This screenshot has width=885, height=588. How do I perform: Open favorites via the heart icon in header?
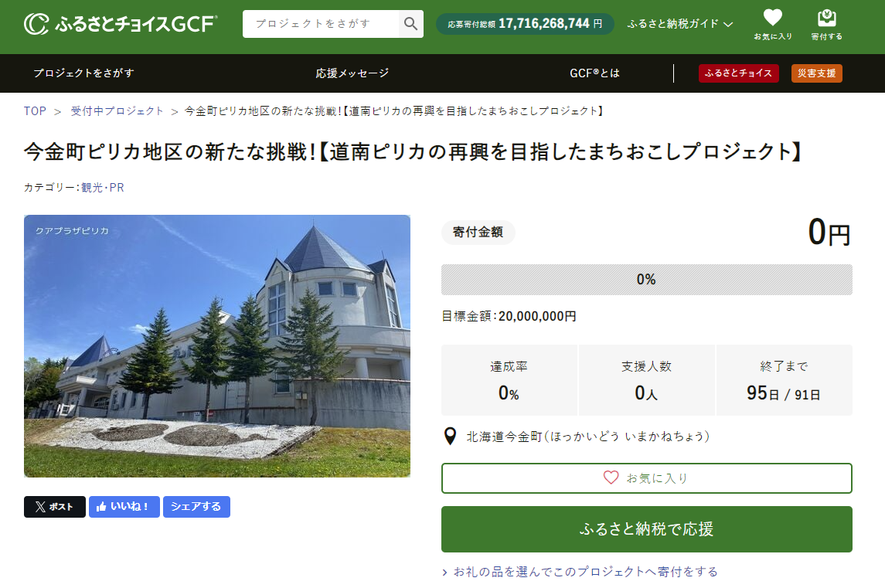(772, 24)
